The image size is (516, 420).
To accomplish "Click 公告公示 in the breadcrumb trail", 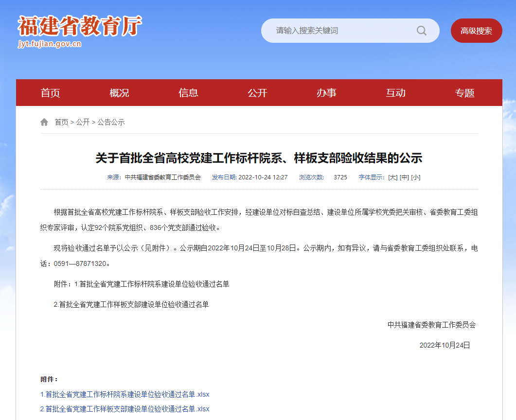I will (112, 122).
